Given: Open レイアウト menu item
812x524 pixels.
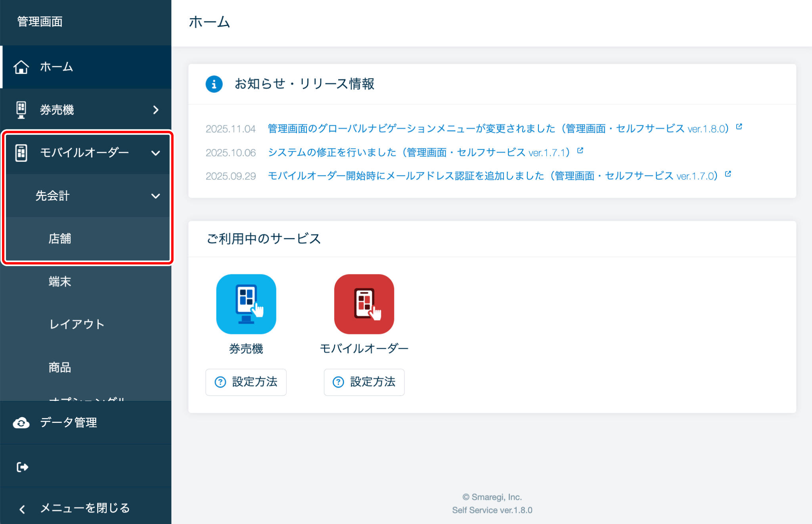Looking at the screenshot, I should click(x=77, y=324).
